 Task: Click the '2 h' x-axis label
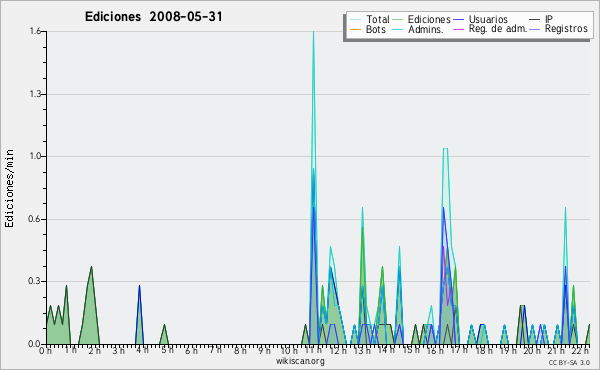[x=94, y=350]
